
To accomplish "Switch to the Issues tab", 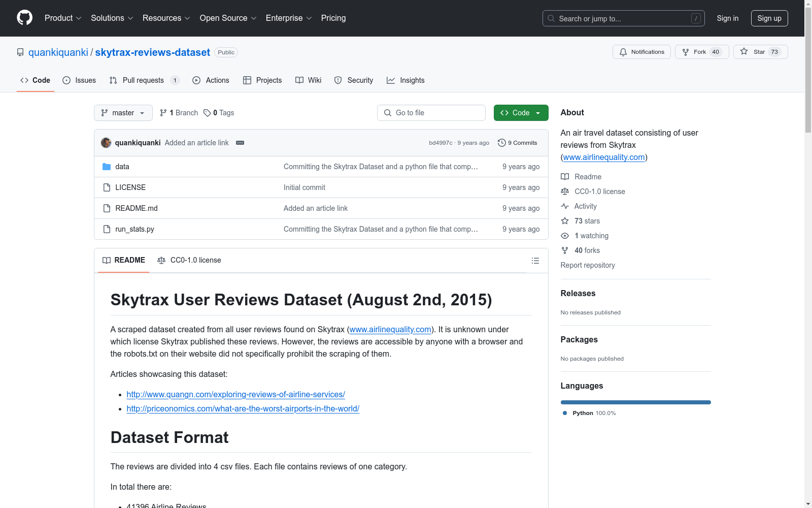I will [x=79, y=80].
